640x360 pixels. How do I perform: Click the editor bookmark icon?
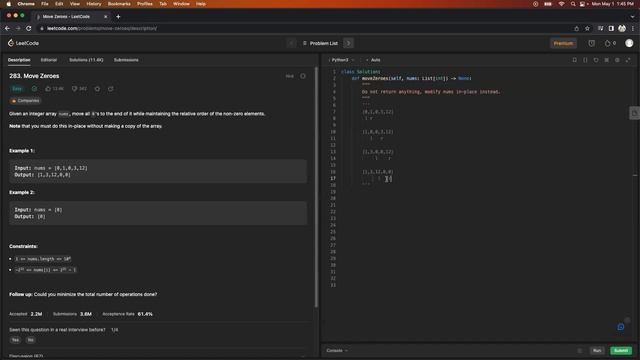click(x=574, y=60)
